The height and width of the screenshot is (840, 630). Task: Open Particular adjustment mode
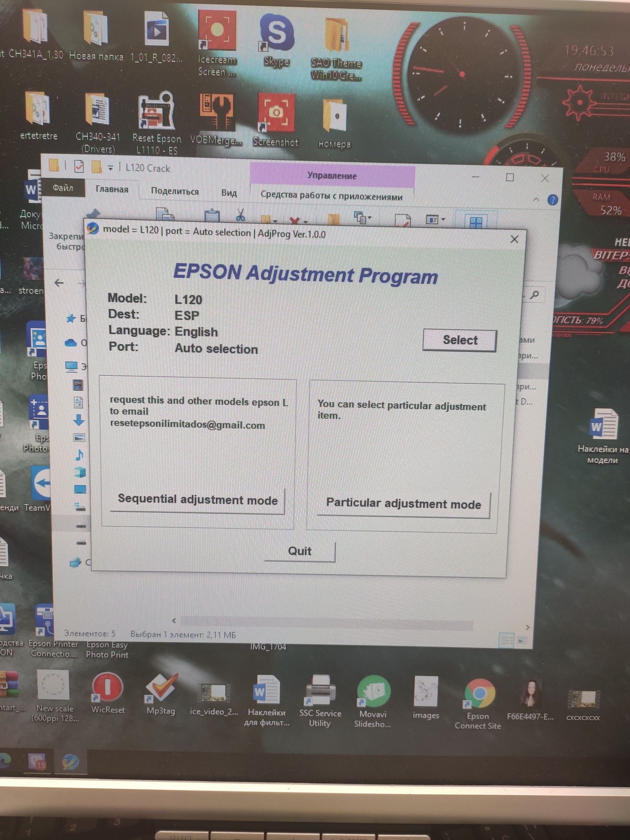click(403, 504)
